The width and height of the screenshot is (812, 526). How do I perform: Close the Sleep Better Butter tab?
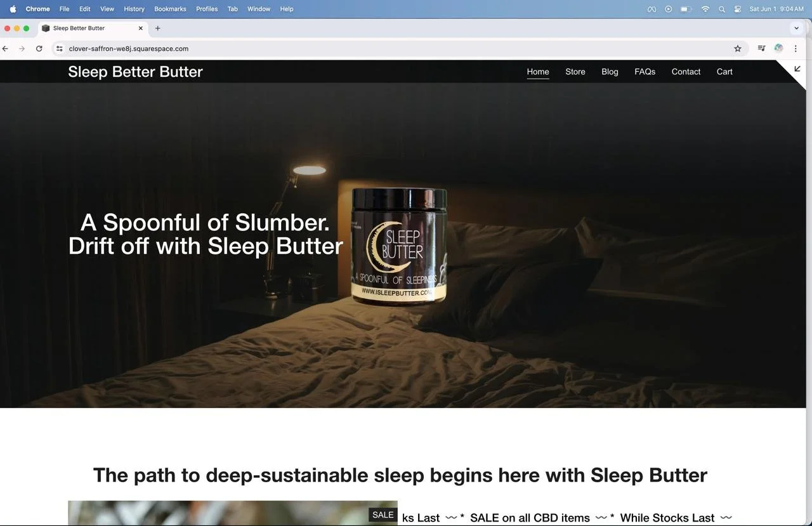tap(141, 28)
